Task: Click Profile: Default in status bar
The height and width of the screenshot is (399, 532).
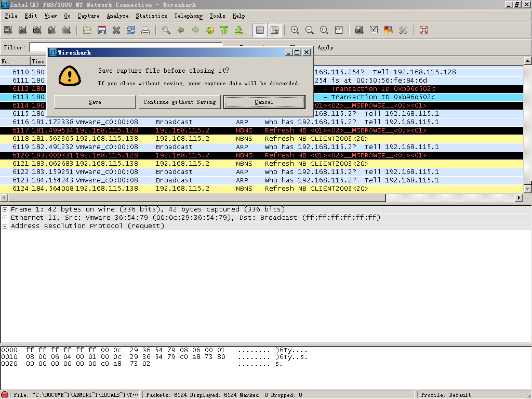Action: pyautogui.click(x=446, y=395)
